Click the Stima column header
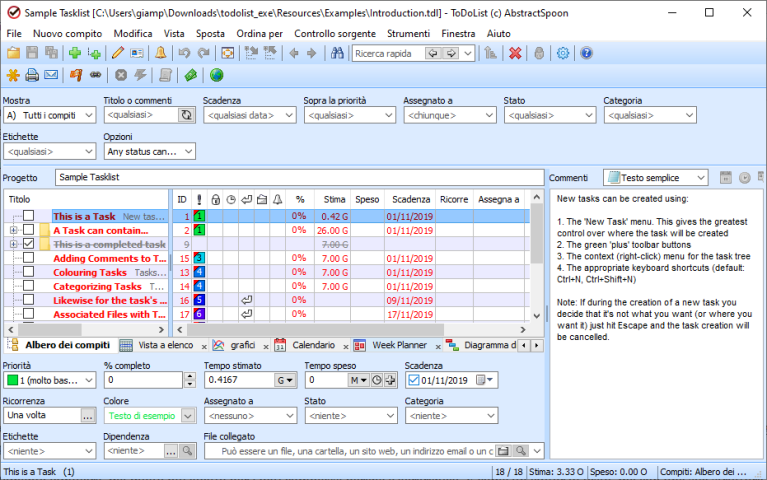The width and height of the screenshot is (767, 480). pos(335,199)
